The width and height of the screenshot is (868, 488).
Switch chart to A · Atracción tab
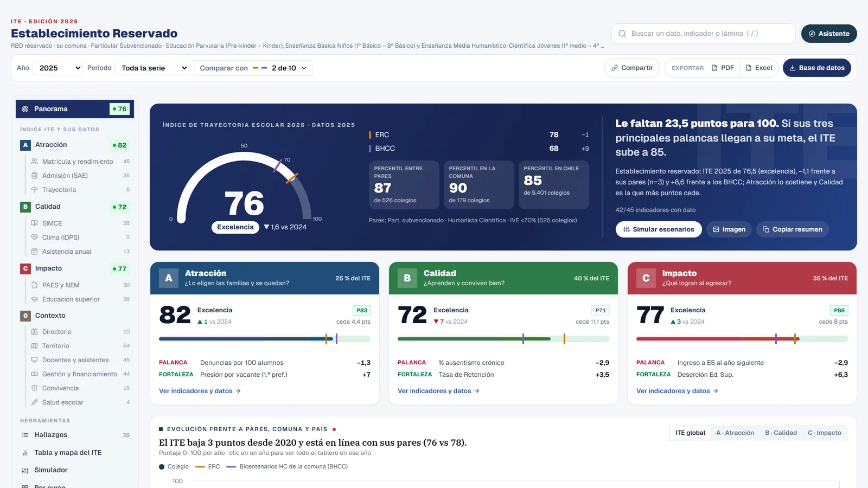[735, 433]
